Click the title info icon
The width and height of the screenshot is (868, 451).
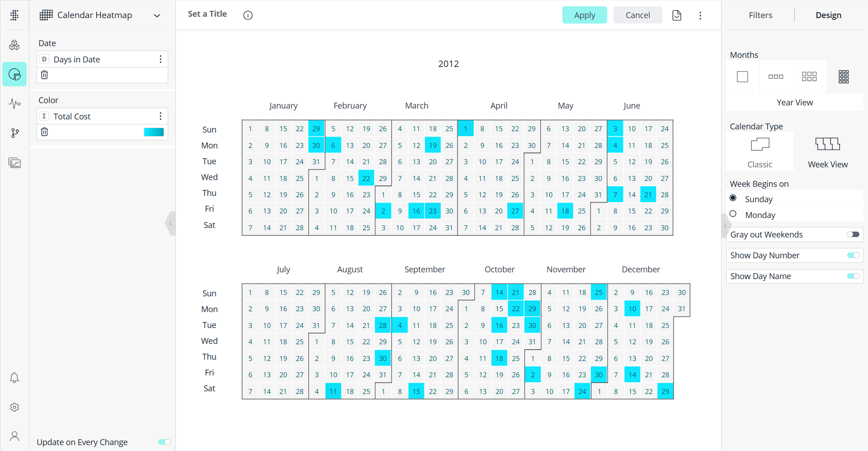point(248,15)
